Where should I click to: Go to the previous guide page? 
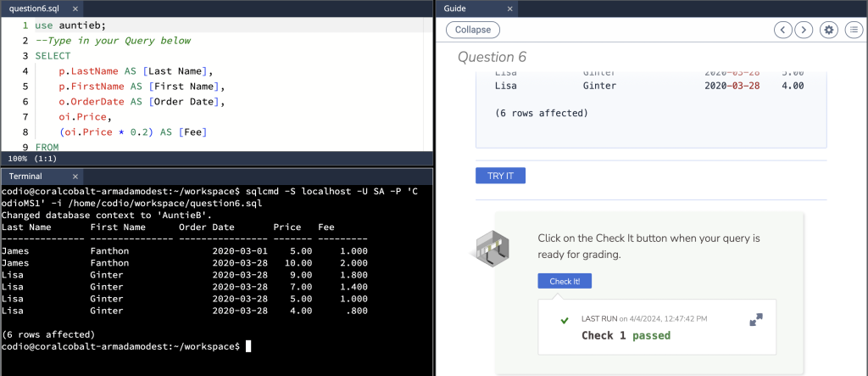tap(783, 30)
